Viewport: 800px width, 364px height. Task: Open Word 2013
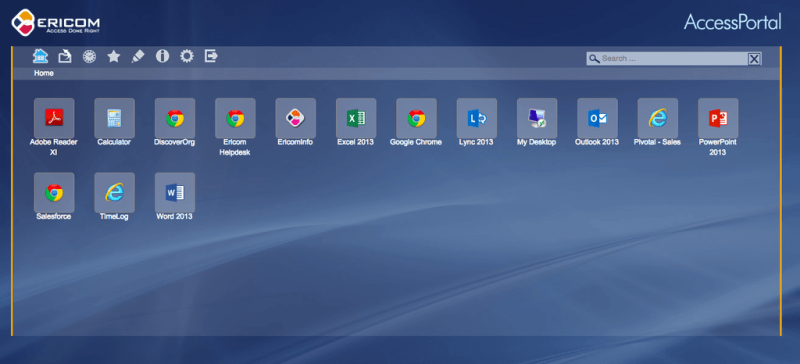(x=175, y=192)
